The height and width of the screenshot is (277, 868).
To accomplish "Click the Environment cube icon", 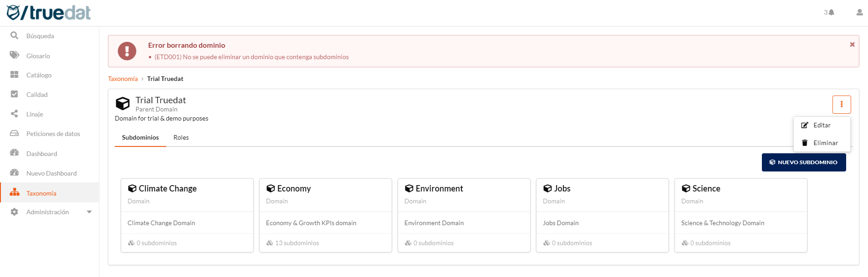I will point(409,188).
